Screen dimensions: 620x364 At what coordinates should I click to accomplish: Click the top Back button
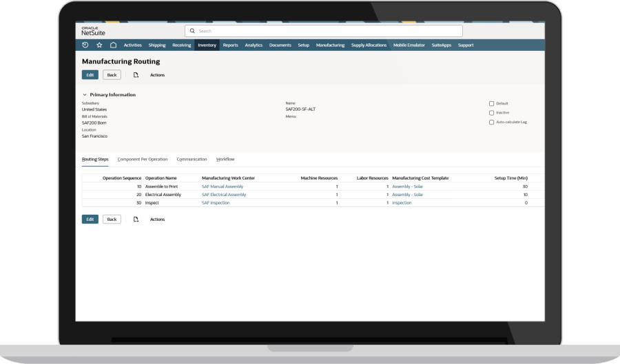click(112, 75)
